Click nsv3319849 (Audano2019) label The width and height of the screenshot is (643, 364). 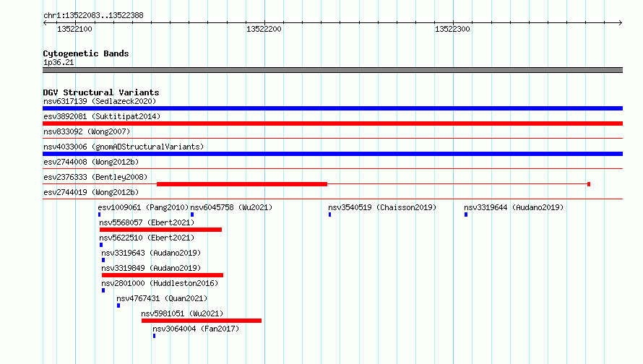point(151,268)
